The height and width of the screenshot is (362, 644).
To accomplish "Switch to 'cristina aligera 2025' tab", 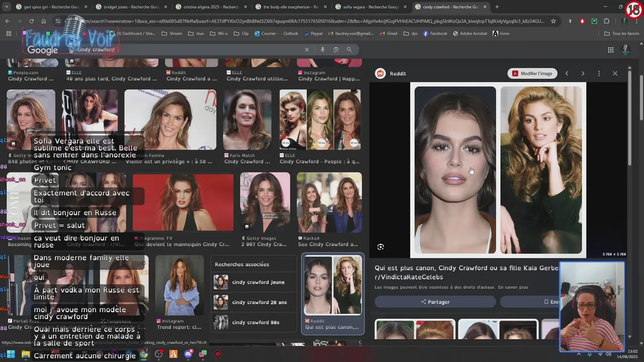I will tap(210, 7).
